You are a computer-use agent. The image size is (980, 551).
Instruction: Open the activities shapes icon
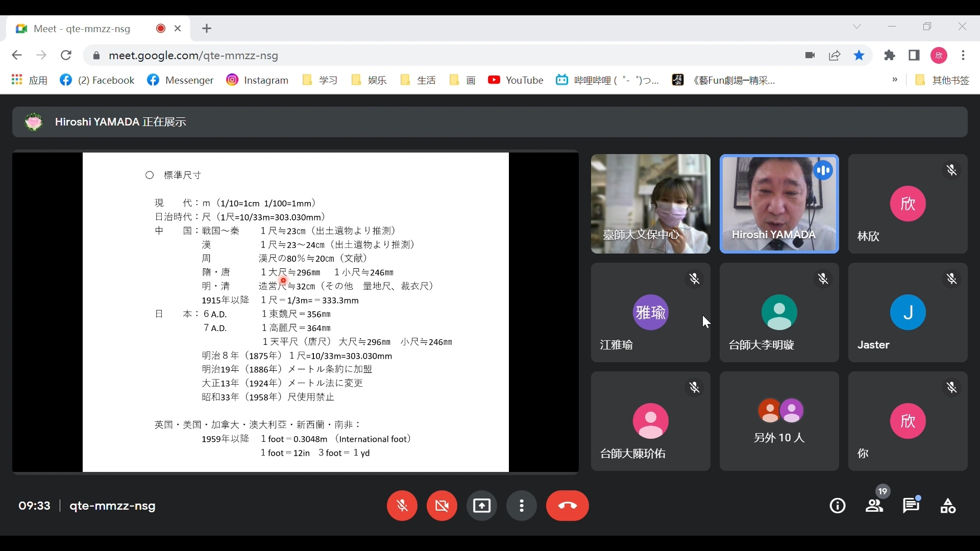tap(948, 506)
